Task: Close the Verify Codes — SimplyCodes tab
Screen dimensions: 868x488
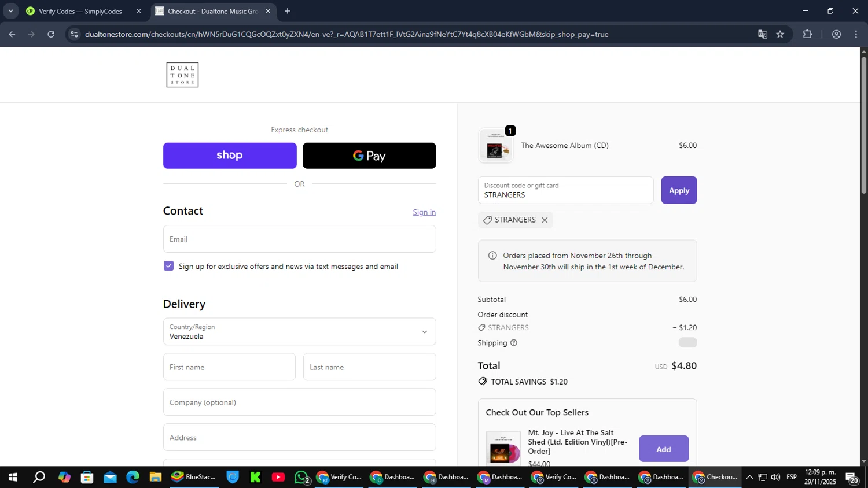Action: point(139,11)
